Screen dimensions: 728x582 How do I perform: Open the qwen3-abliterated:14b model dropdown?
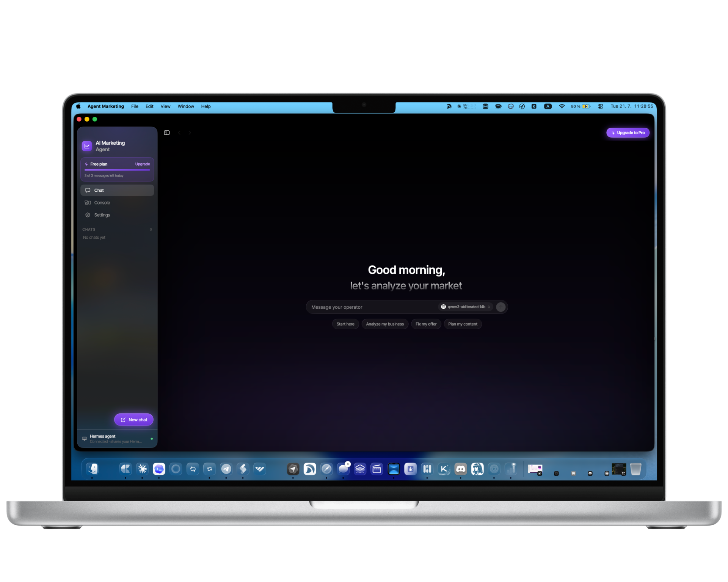466,307
